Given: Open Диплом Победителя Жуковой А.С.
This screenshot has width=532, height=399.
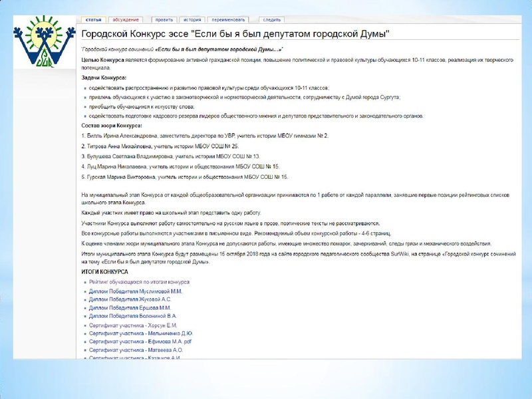Looking at the screenshot, I should pyautogui.click(x=130, y=299).
